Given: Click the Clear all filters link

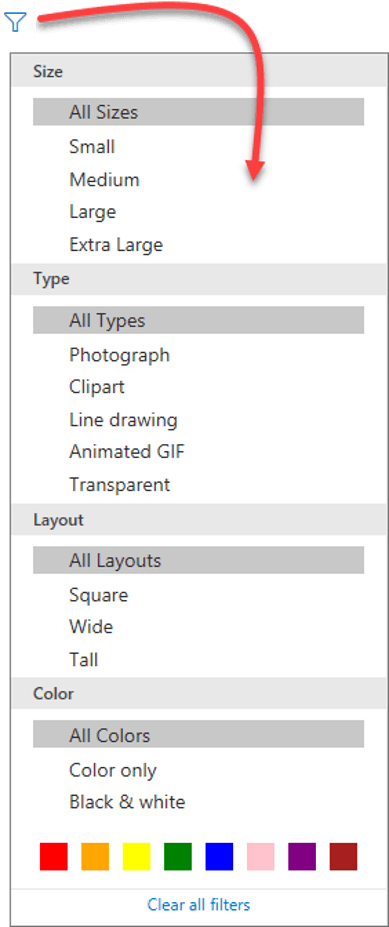Looking at the screenshot, I should tap(199, 905).
